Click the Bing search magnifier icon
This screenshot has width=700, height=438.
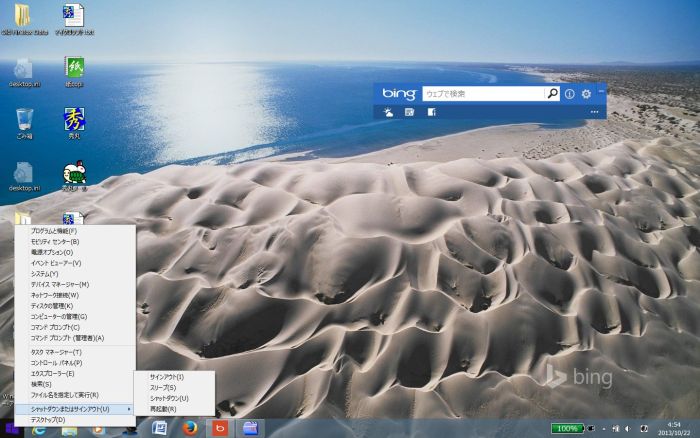[552, 94]
